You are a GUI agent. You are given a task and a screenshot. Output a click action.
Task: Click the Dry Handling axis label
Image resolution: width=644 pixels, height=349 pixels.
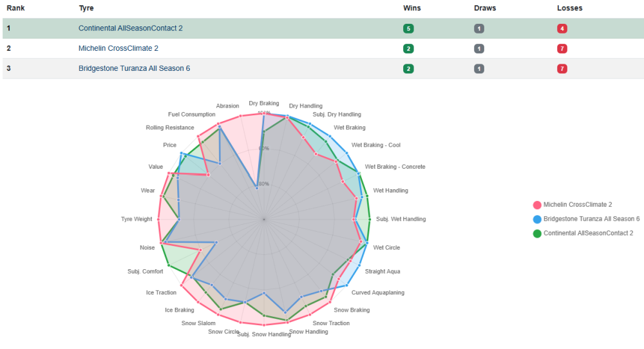[305, 106]
